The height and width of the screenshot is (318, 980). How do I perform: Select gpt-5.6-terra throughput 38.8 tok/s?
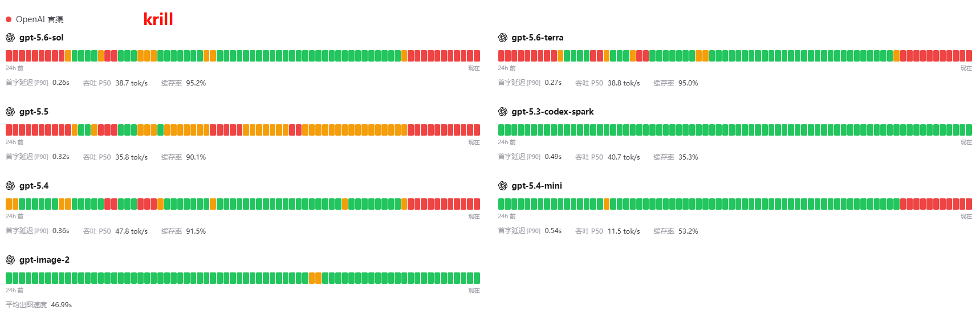click(624, 83)
